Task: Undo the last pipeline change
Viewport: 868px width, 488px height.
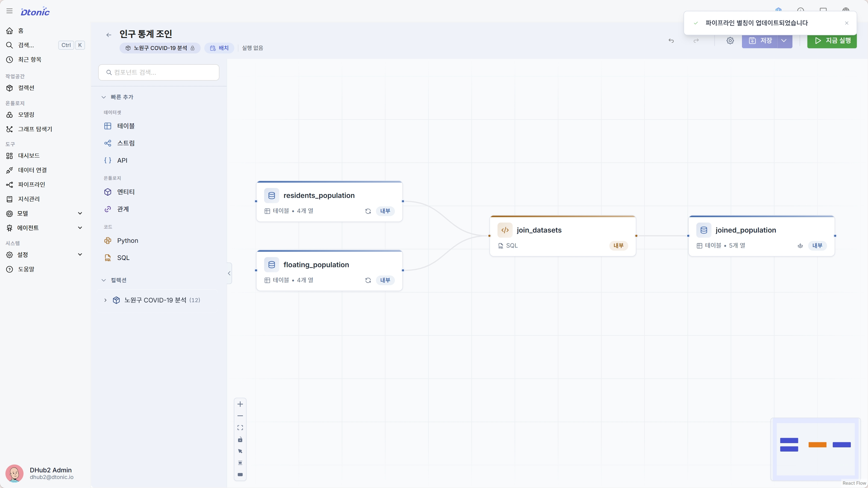Action: [671, 40]
